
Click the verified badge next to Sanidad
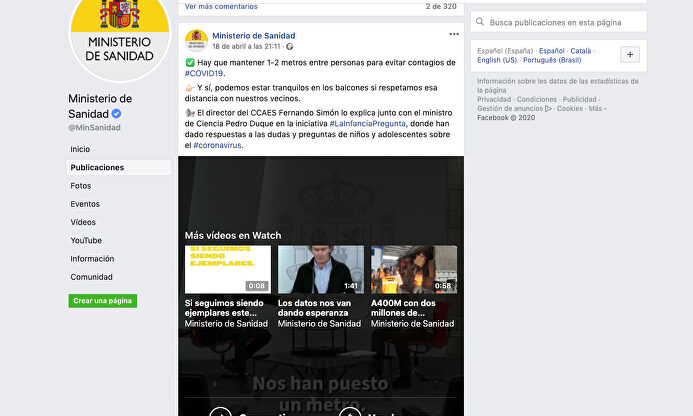[116, 114]
